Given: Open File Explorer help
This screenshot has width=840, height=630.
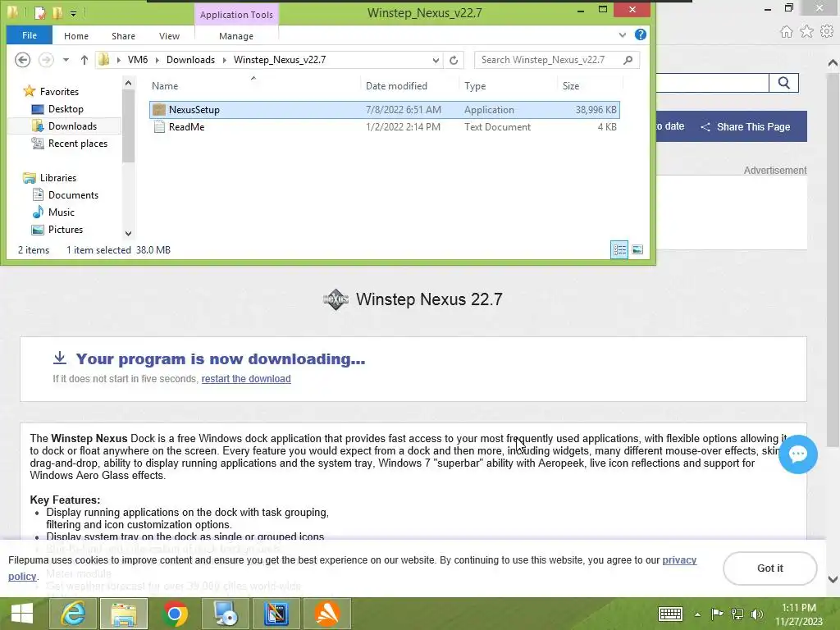Looking at the screenshot, I should (640, 34).
